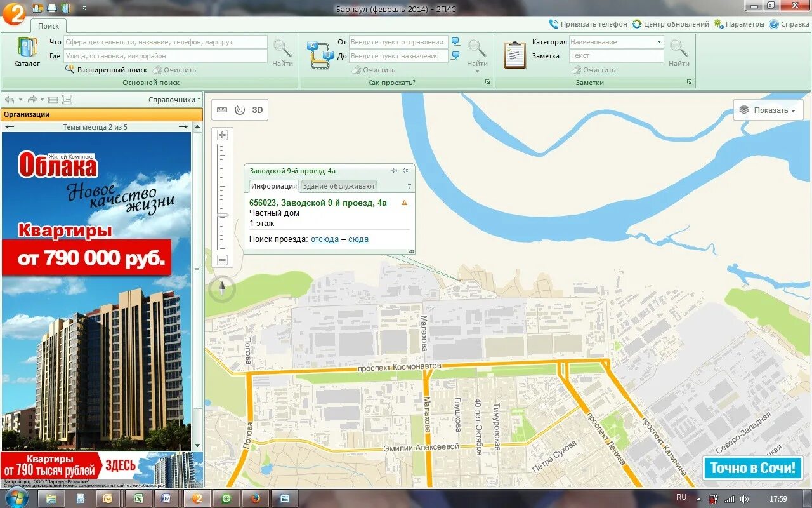Screen dimensions: 812x508
Task: Open Excel from the taskbar
Action: (139, 498)
